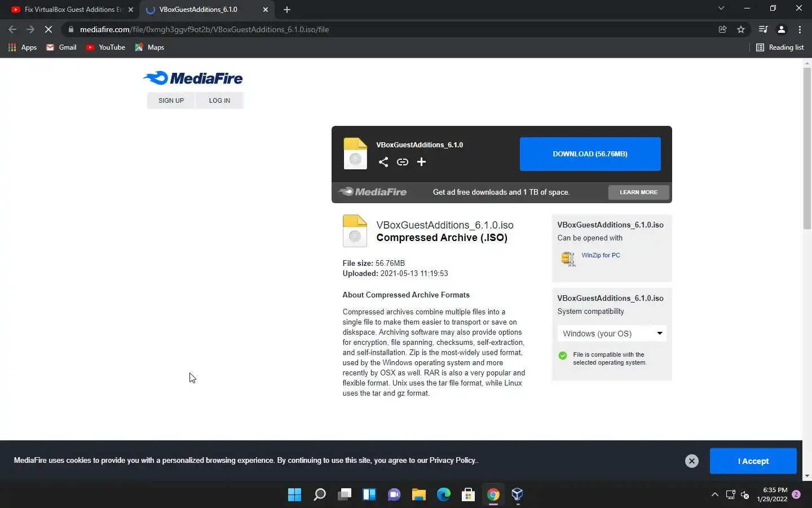Go back using the browser back arrow
Image resolution: width=812 pixels, height=508 pixels.
12,29
